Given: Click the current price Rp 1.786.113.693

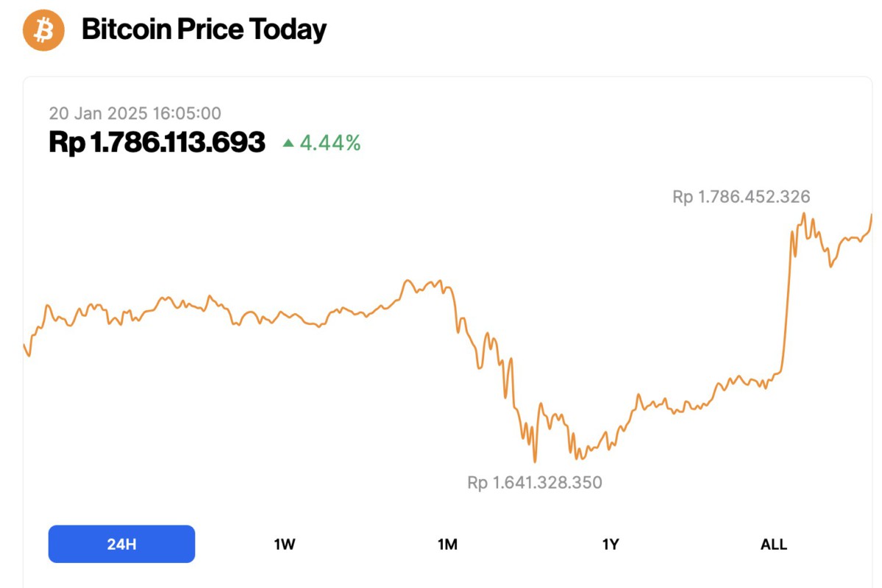Looking at the screenshot, I should pos(157,142).
